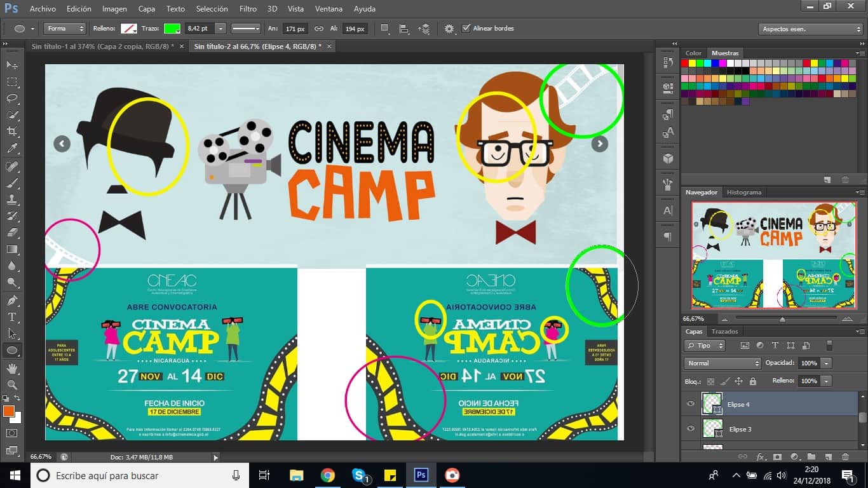Select the Ellipse shape tool
The width and height of the screenshot is (868, 488).
12,350
